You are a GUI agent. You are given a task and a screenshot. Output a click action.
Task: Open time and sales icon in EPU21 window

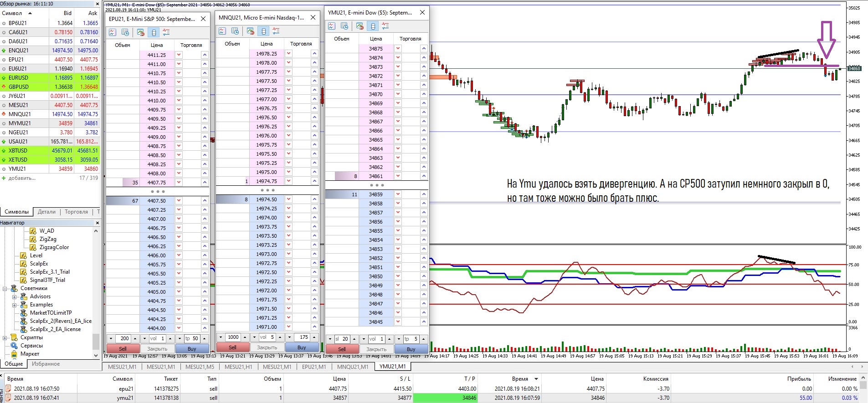125,32
